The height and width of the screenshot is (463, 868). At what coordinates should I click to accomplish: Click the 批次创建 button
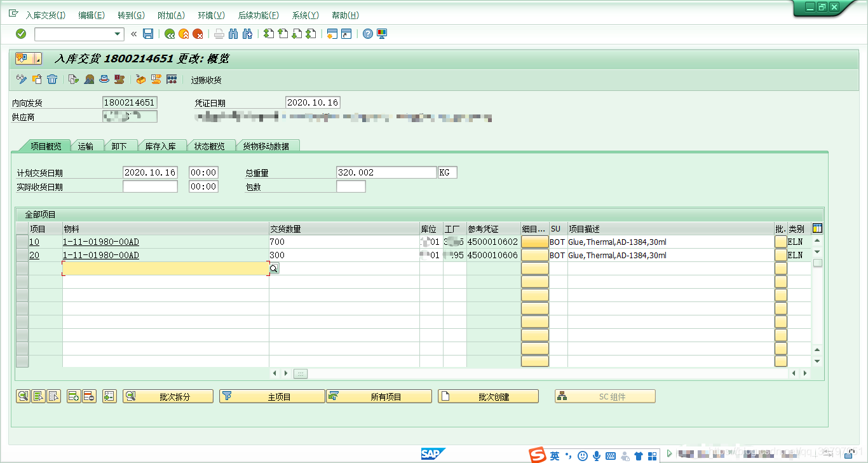(488, 396)
